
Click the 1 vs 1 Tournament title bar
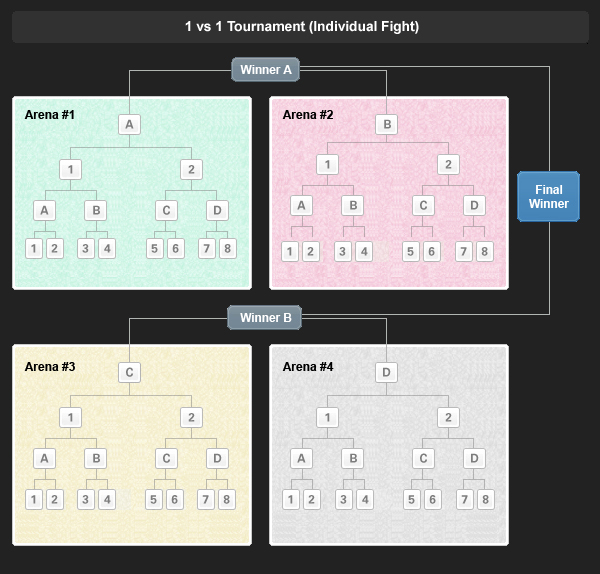[300, 27]
